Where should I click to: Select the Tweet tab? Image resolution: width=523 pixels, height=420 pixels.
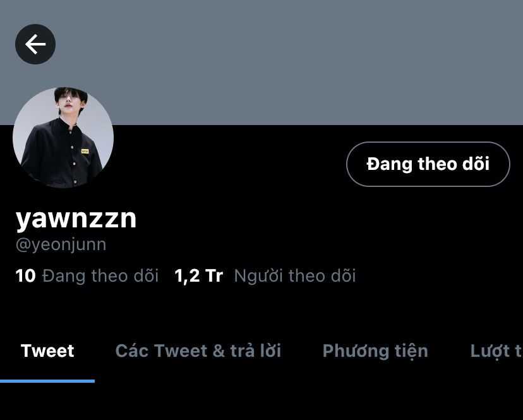47,351
